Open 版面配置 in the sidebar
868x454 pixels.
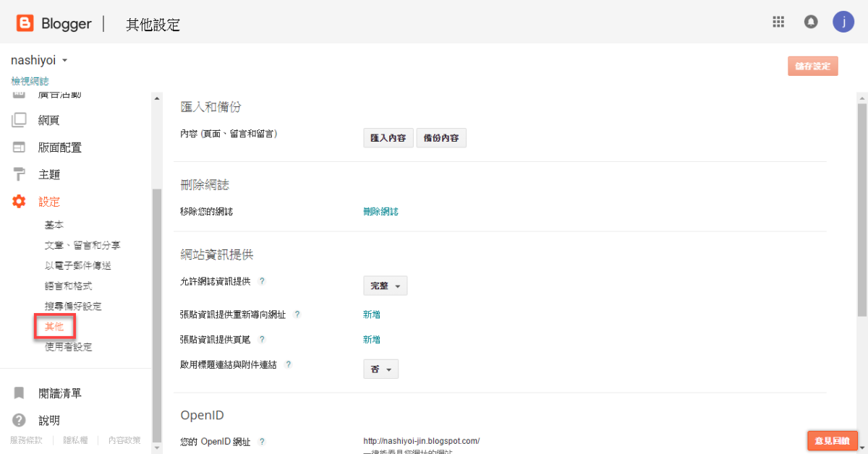(60, 147)
